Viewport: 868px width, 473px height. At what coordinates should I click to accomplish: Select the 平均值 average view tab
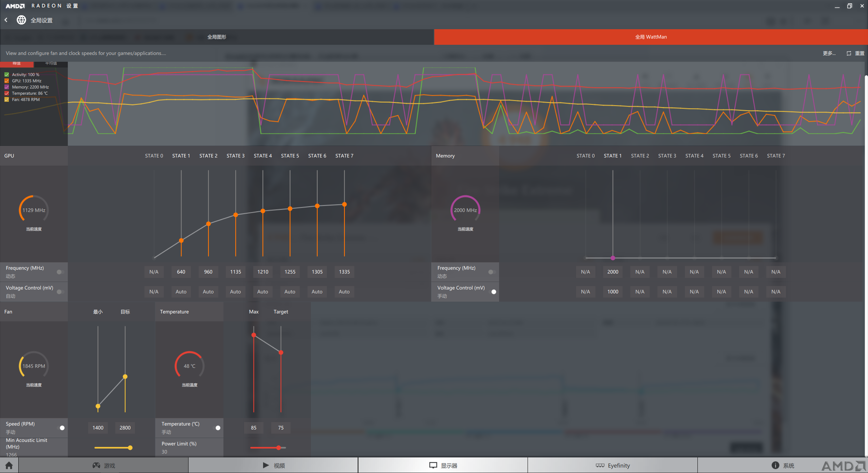click(x=51, y=63)
